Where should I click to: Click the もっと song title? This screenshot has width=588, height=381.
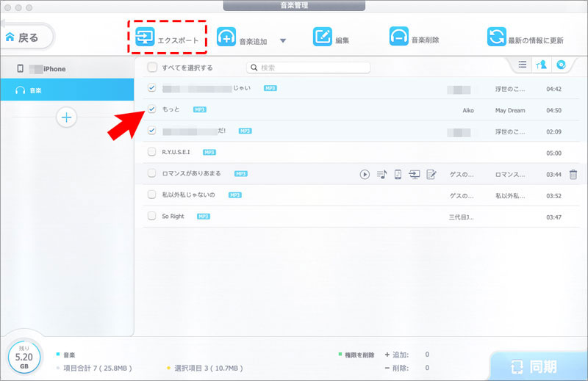click(171, 109)
